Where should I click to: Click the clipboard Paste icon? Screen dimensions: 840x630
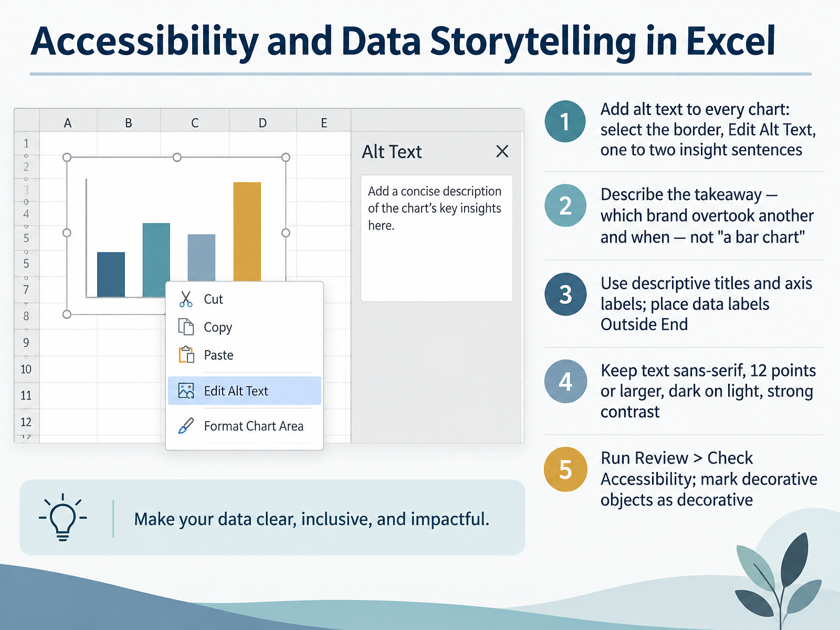click(186, 355)
